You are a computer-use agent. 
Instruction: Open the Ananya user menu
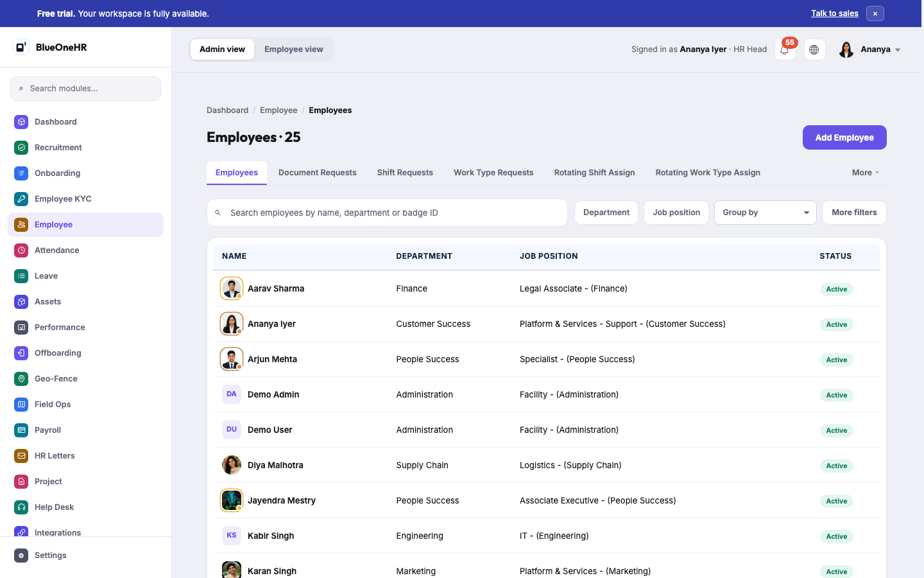[870, 49]
